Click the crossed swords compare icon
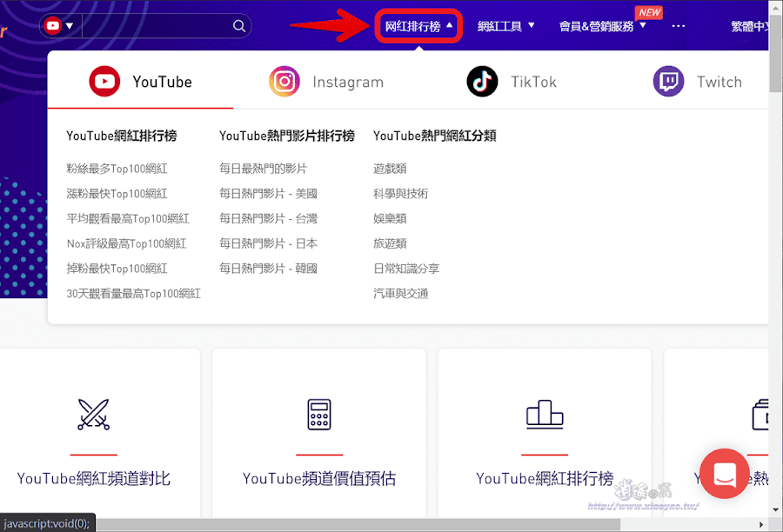783x532 pixels. pos(93,415)
